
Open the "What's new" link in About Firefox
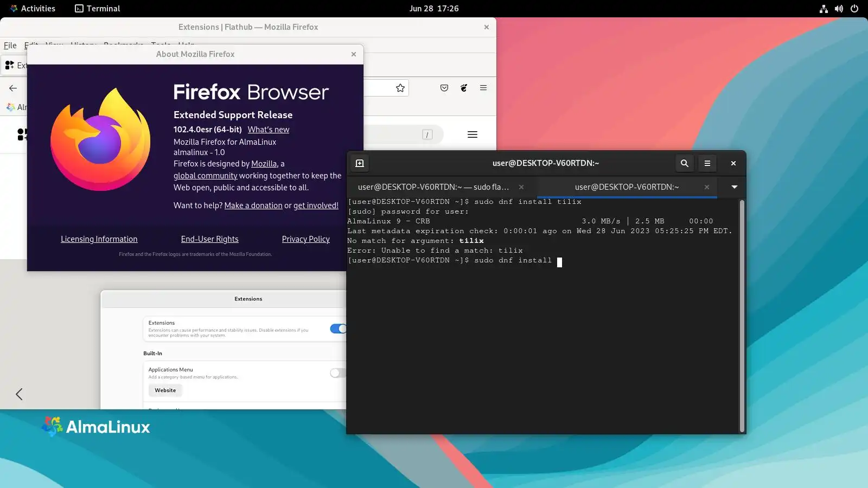pyautogui.click(x=269, y=130)
